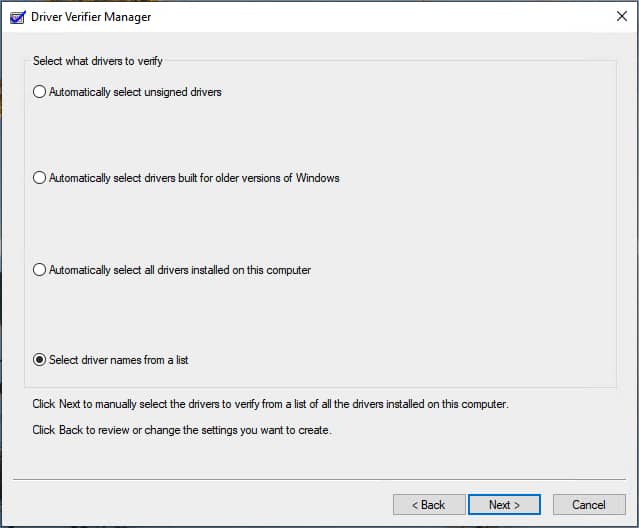Screen dimensions: 639x528
Task: Click the 'Click Next to manually select' hint text
Action: pyautogui.click(x=270, y=404)
